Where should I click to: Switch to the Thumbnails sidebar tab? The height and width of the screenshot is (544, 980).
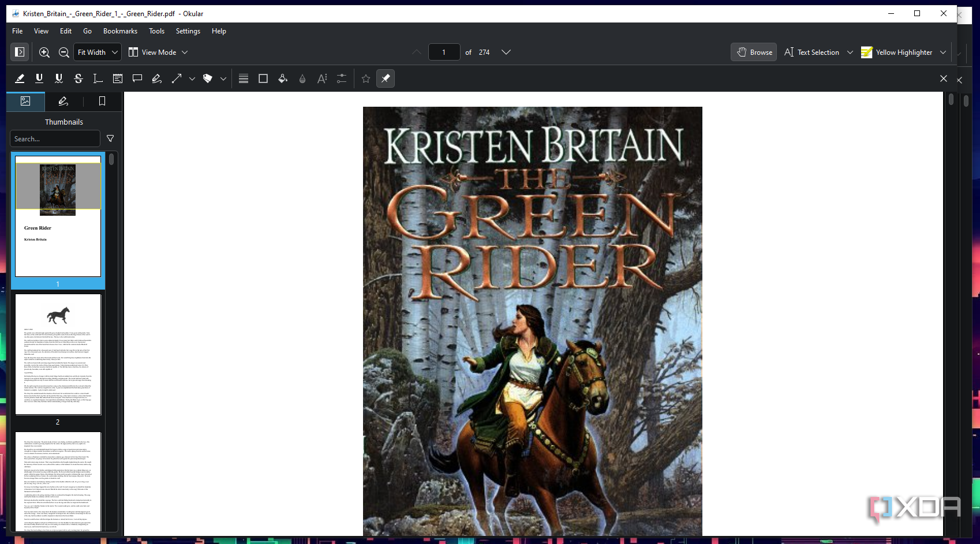click(25, 101)
